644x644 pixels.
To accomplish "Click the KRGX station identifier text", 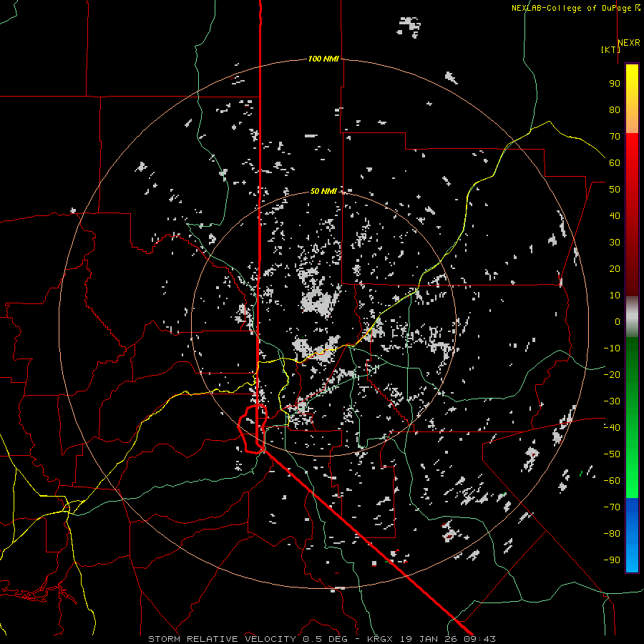I will [x=381, y=639].
